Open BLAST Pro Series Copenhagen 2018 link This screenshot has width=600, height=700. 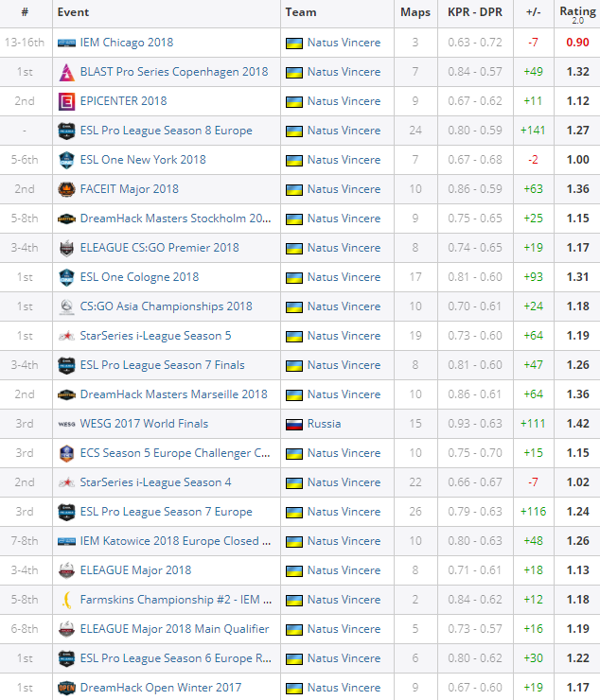coord(174,72)
